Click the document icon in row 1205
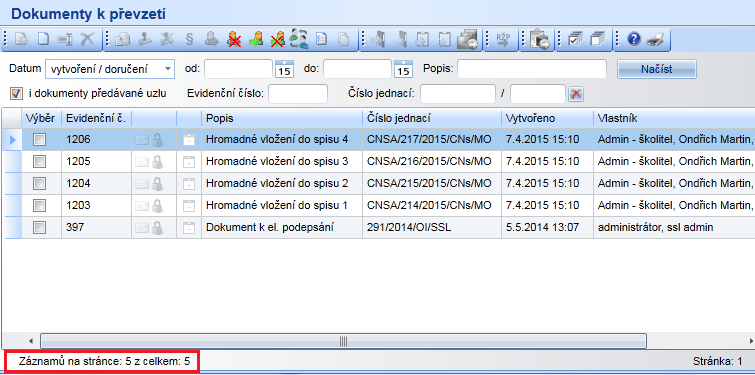755x375 pixels. [x=189, y=162]
